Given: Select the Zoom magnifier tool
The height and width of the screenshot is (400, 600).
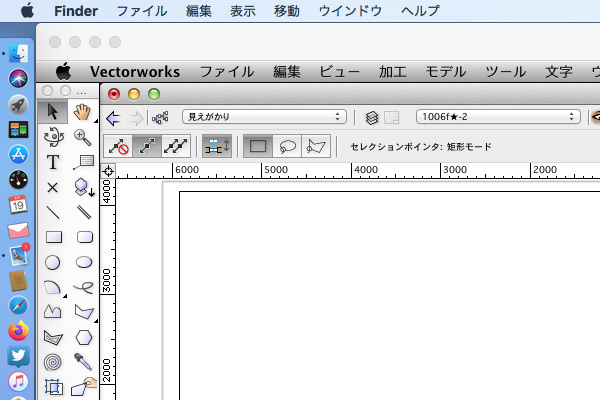Looking at the screenshot, I should [83, 137].
